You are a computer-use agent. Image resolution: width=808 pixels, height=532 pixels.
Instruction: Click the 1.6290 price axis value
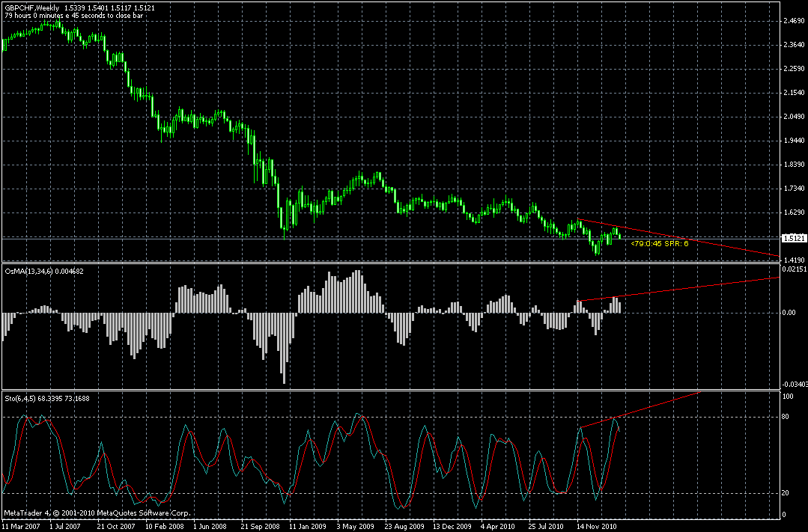pos(794,213)
